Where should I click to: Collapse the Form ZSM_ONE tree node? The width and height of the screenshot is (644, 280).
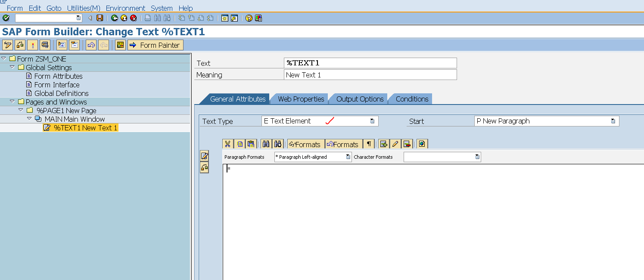pos(4,58)
